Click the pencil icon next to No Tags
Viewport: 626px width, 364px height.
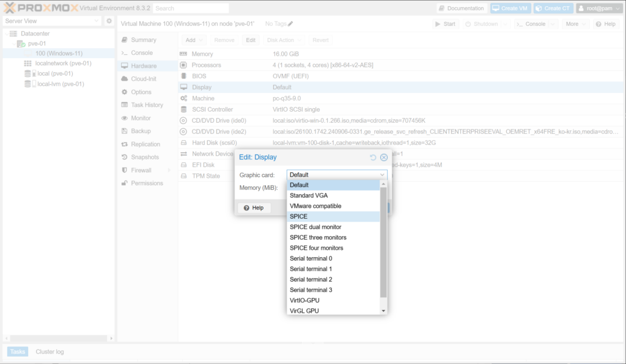(290, 24)
